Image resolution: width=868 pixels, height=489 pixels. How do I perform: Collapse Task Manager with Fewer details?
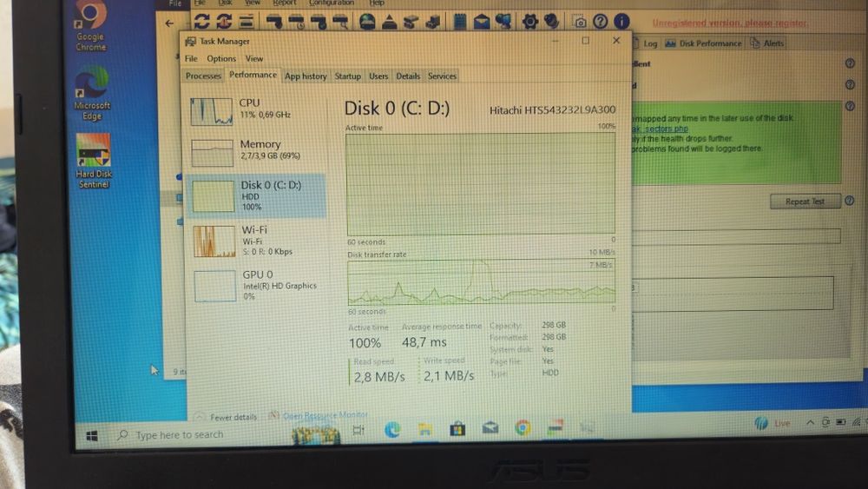pos(227,417)
